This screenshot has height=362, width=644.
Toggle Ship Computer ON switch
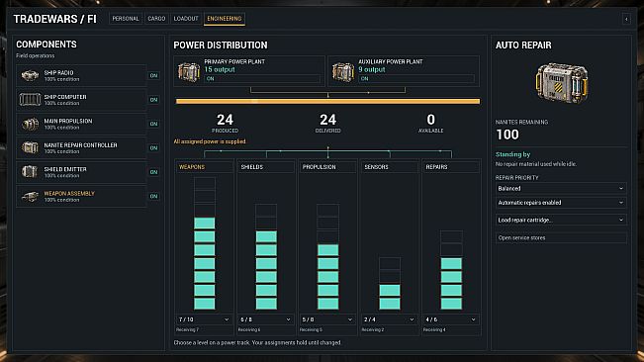coord(153,100)
